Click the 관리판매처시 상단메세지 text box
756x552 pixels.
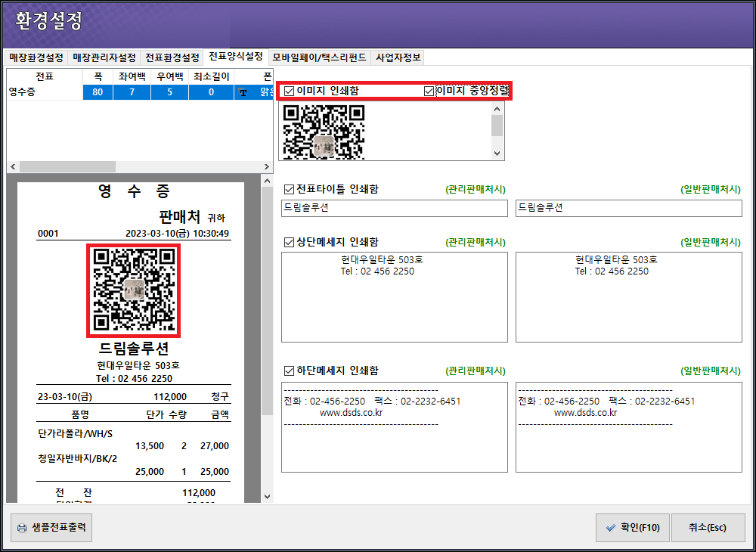pyautogui.click(x=395, y=297)
